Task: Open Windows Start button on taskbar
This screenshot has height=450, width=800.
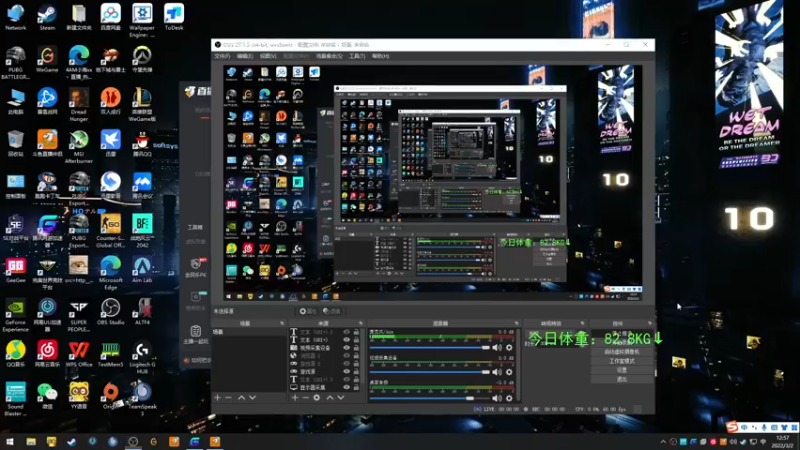Action: [x=10, y=442]
